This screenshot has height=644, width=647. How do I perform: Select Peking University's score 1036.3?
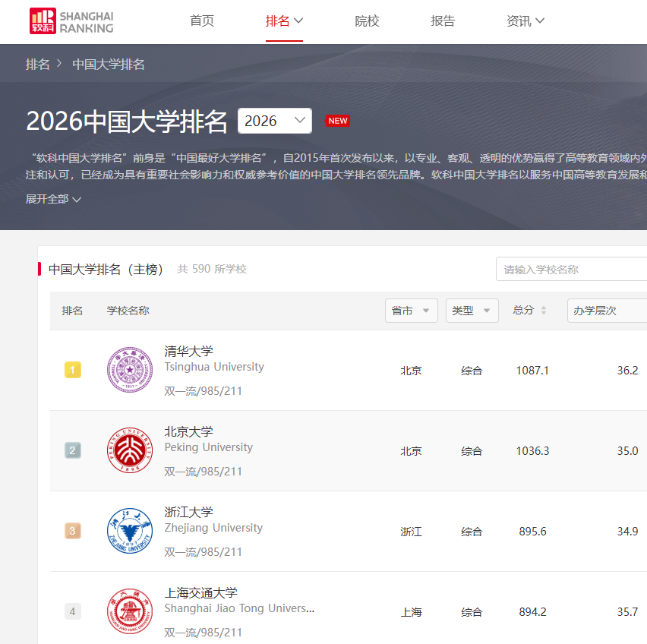tap(532, 451)
